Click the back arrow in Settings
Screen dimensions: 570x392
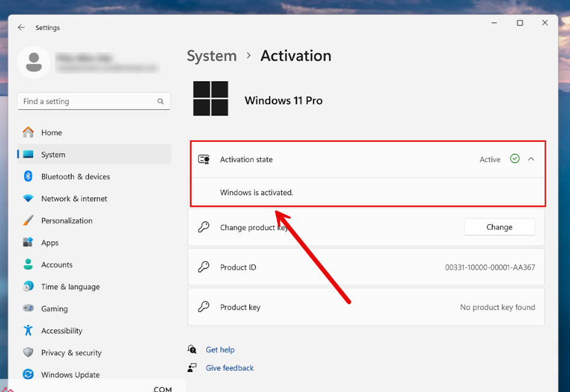(x=21, y=28)
